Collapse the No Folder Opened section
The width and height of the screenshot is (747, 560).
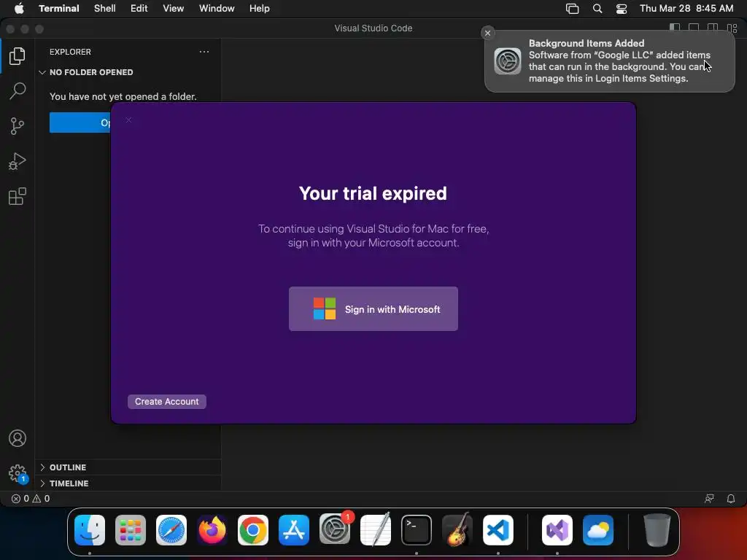coord(91,72)
